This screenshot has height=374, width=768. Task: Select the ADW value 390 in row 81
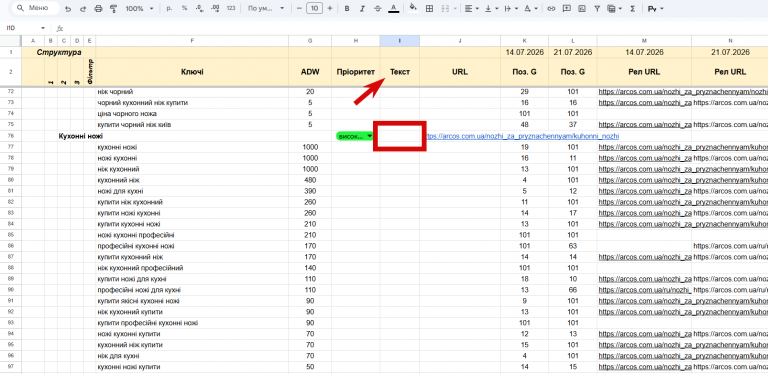pos(310,191)
